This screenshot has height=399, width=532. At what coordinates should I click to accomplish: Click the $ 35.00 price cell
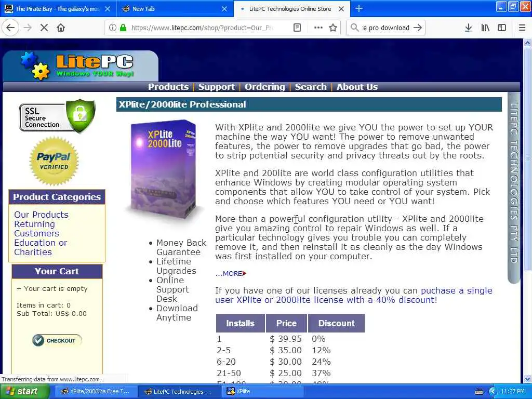(286, 351)
